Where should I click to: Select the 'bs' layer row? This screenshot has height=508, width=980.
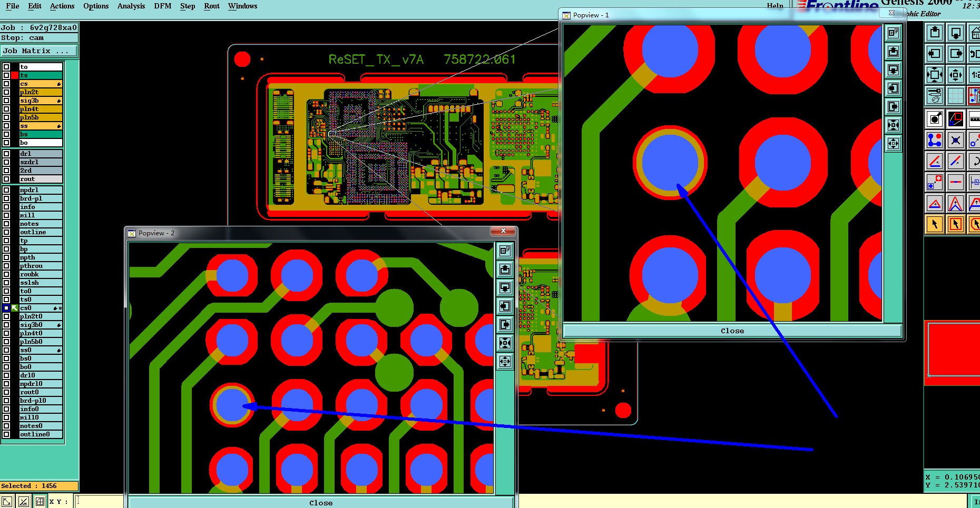pos(41,134)
